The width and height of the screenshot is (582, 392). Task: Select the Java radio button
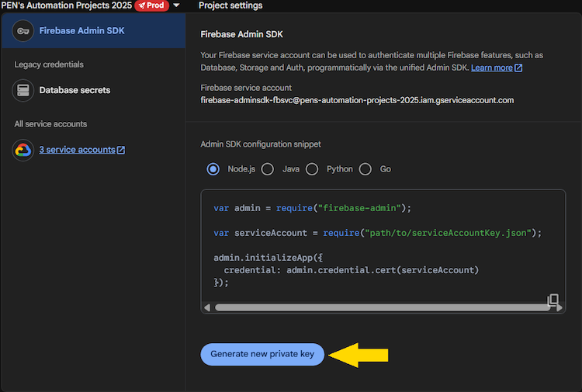point(267,169)
